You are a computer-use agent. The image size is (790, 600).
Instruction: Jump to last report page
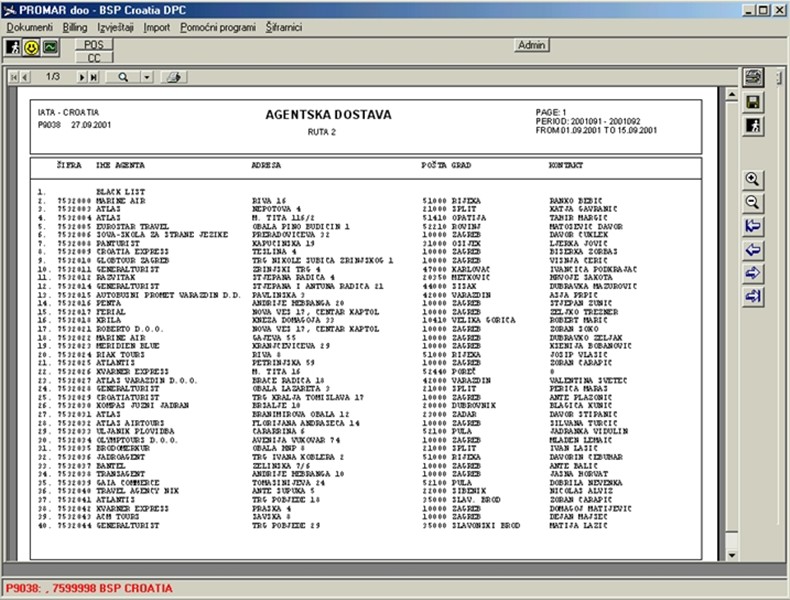(94, 77)
